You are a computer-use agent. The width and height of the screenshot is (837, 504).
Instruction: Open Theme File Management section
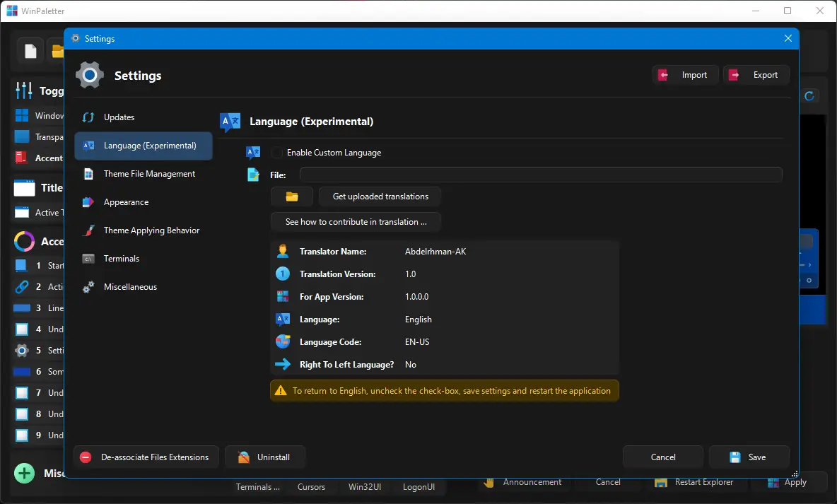pos(143,173)
